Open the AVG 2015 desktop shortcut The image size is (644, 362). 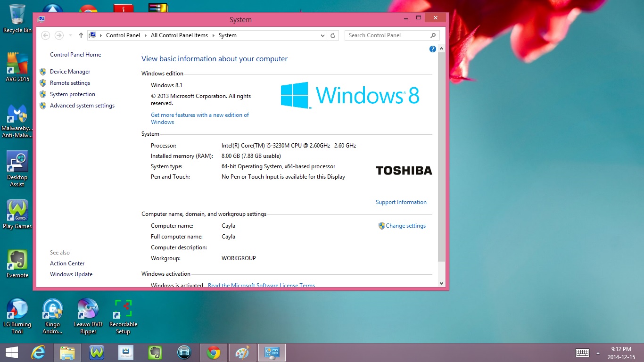click(x=17, y=67)
